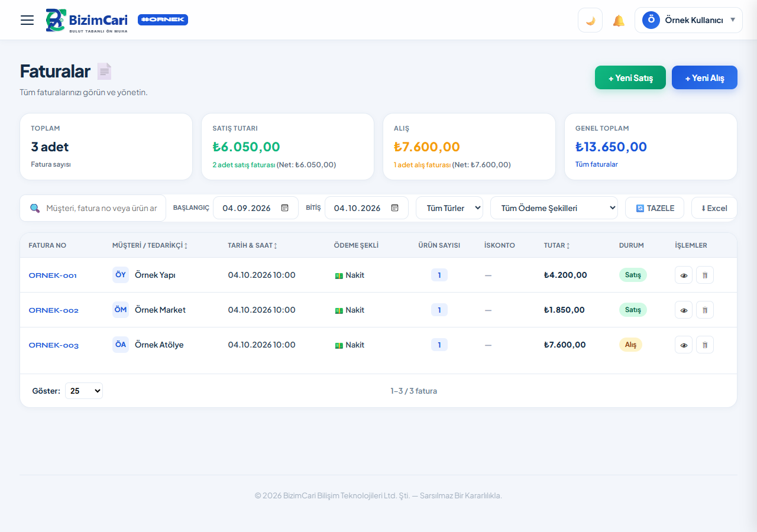Open the Tüm Türler dropdown
This screenshot has width=757, height=532.
pyautogui.click(x=449, y=208)
